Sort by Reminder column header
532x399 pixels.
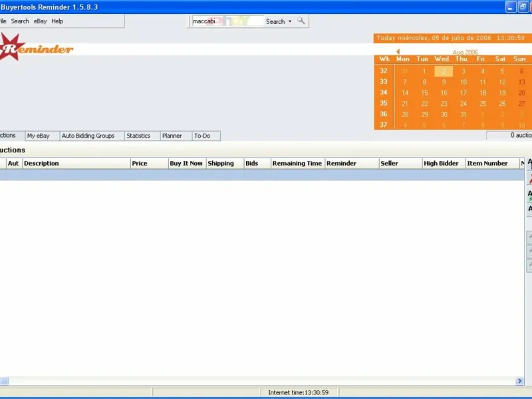click(x=352, y=163)
